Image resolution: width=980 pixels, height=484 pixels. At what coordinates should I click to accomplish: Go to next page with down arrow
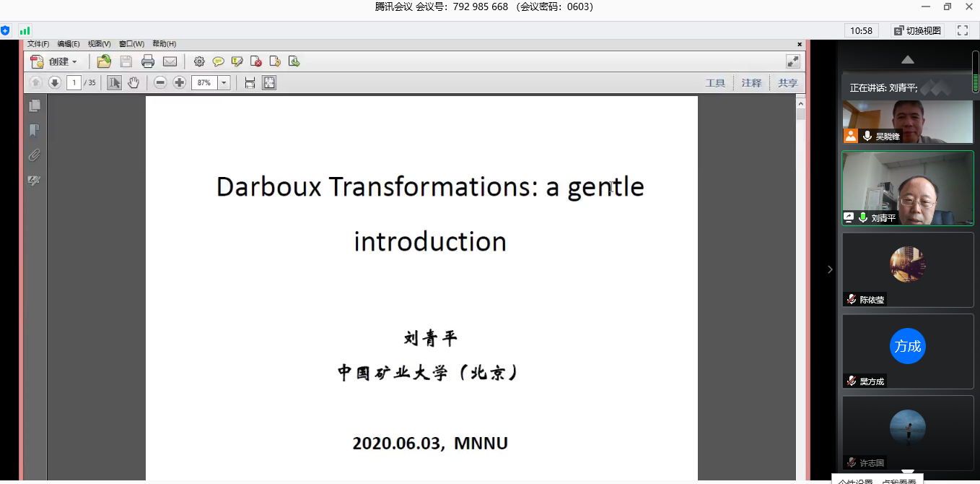pos(54,83)
